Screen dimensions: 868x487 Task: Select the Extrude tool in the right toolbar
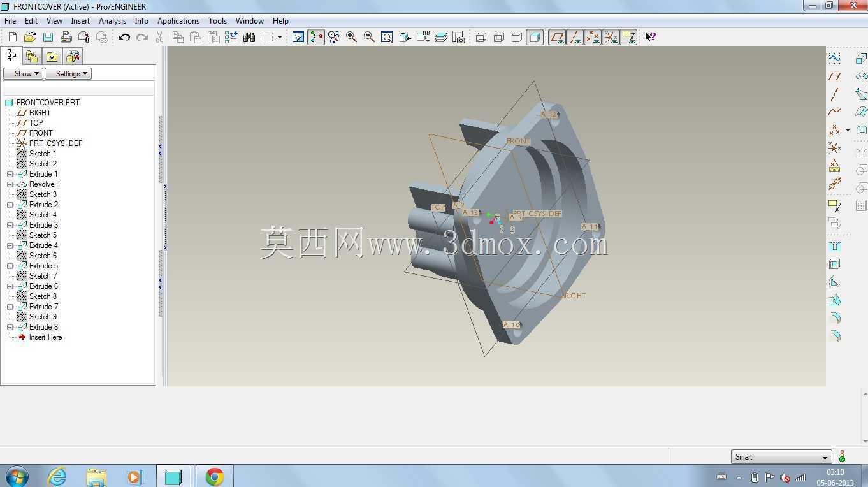coord(861,58)
